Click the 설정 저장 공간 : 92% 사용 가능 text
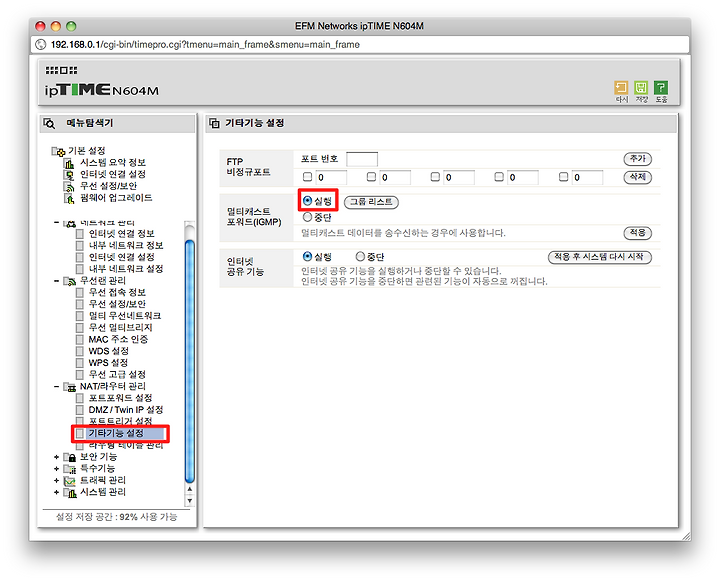The width and height of the screenshot is (720, 581). [117, 517]
